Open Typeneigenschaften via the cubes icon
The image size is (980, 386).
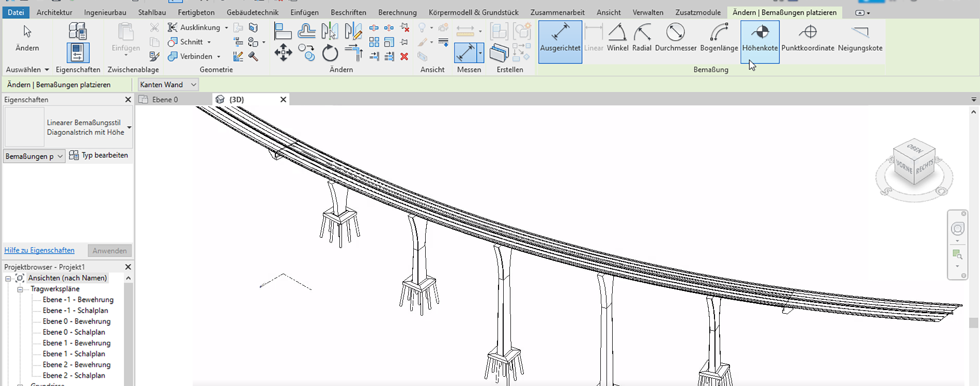coord(77,31)
